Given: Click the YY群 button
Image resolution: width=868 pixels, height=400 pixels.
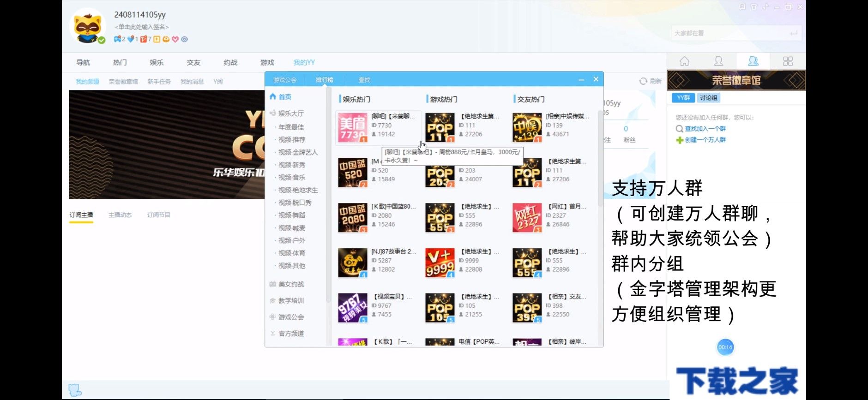Looking at the screenshot, I should coord(683,98).
